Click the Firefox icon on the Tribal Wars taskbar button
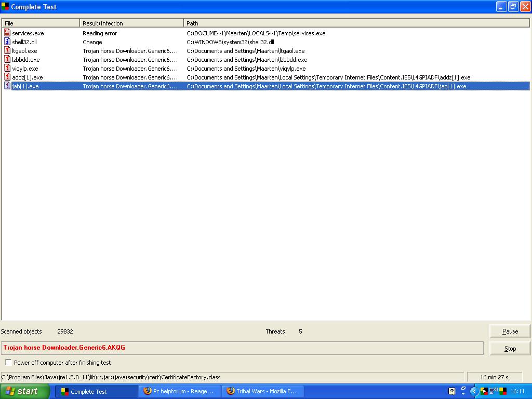Screen dimensions: 532x399 [x=230, y=391]
